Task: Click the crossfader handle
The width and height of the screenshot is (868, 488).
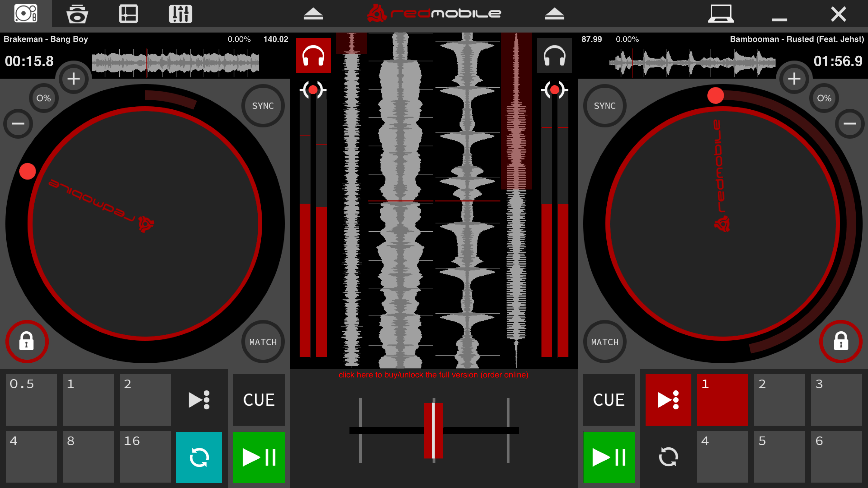Action: click(x=433, y=430)
